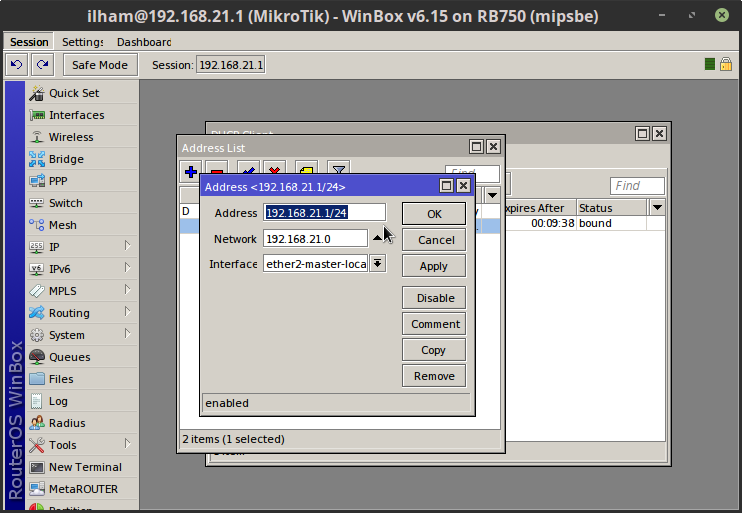Open column dropdown in Address List header

493,195
